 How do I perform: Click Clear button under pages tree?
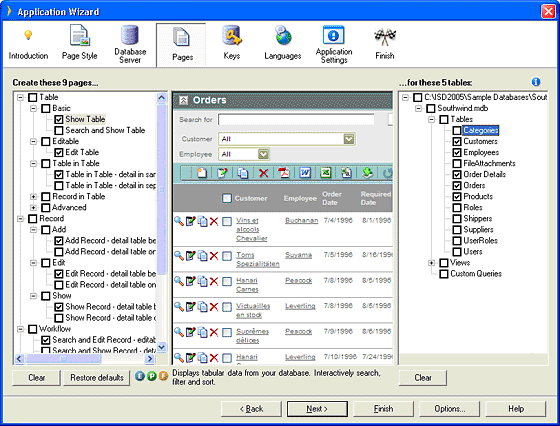pyautogui.click(x=36, y=378)
